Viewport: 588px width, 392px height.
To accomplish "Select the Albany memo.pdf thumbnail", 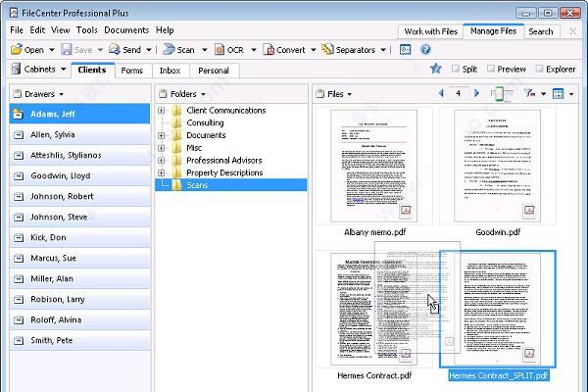I will [x=374, y=165].
